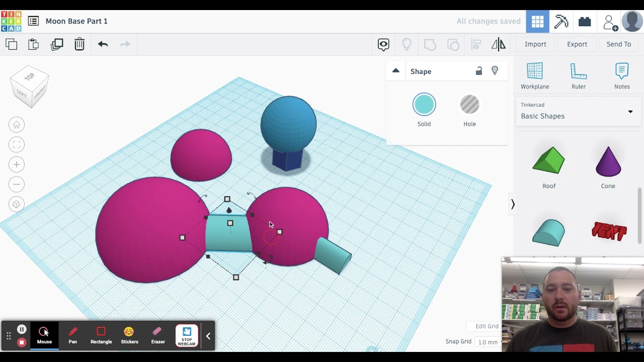Click the All changes saved status

pyautogui.click(x=489, y=21)
